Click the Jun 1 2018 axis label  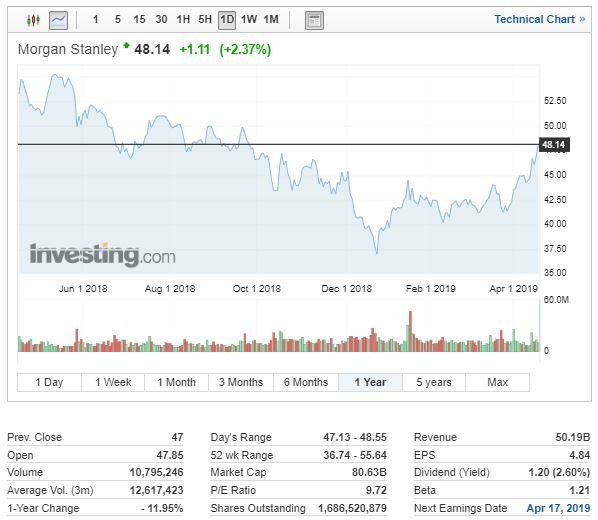click(83, 288)
